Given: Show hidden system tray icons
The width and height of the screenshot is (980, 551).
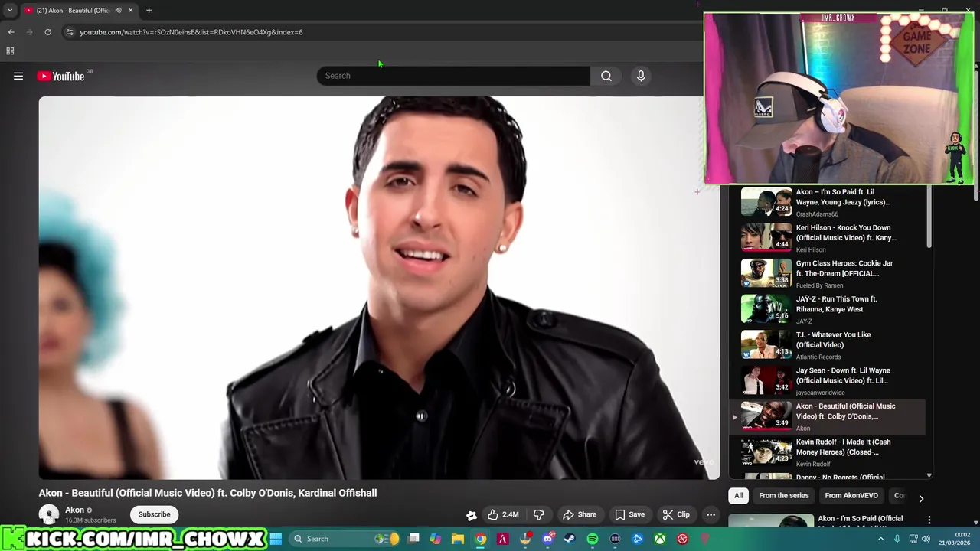Looking at the screenshot, I should (880, 539).
